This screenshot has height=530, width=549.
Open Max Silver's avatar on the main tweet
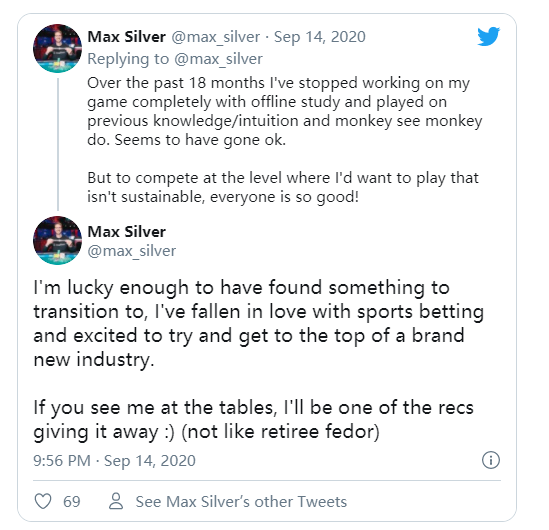pos(57,240)
